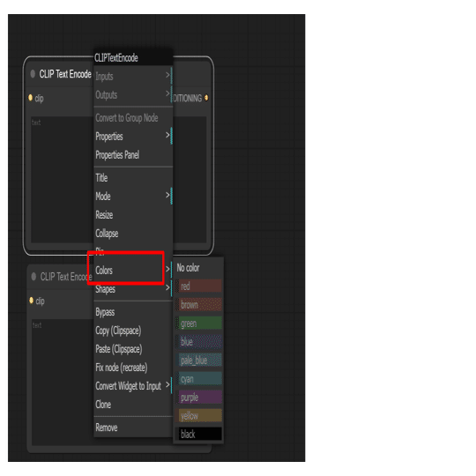Viewport: 476px width, 476px height.
Task: Open the Properties submenu
Action: (133, 137)
